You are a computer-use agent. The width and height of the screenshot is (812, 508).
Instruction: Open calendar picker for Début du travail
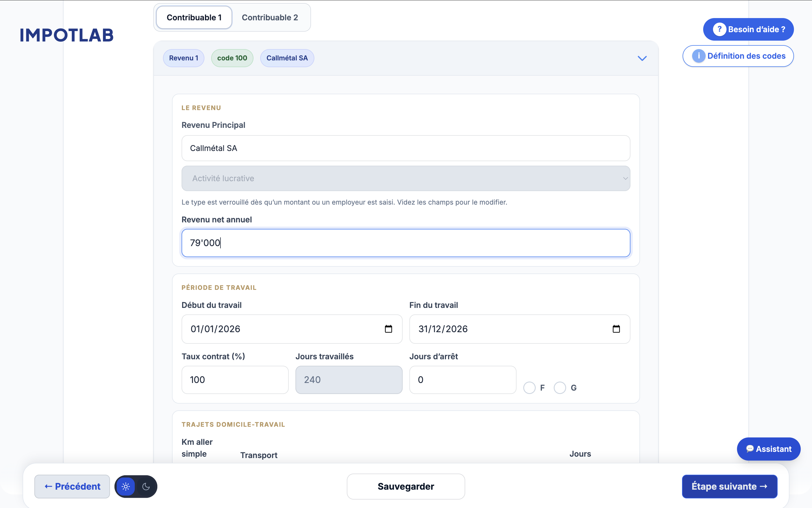coord(388,329)
